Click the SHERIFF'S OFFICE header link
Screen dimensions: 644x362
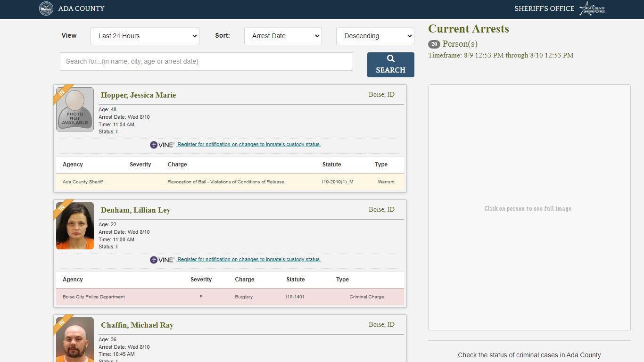coord(544,8)
